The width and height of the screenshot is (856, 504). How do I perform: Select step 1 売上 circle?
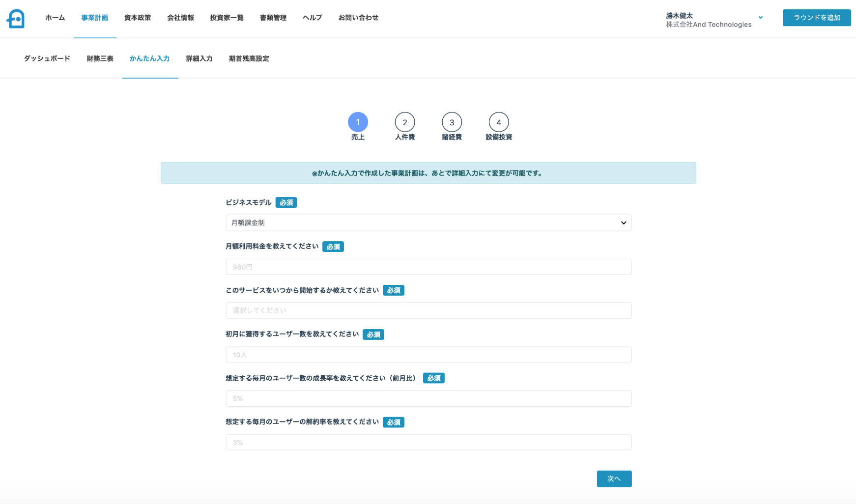tap(358, 122)
